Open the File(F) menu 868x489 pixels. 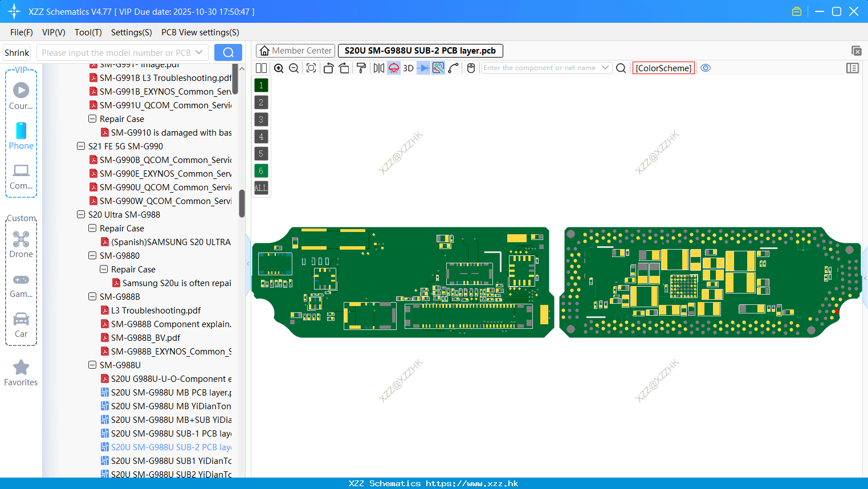click(22, 32)
